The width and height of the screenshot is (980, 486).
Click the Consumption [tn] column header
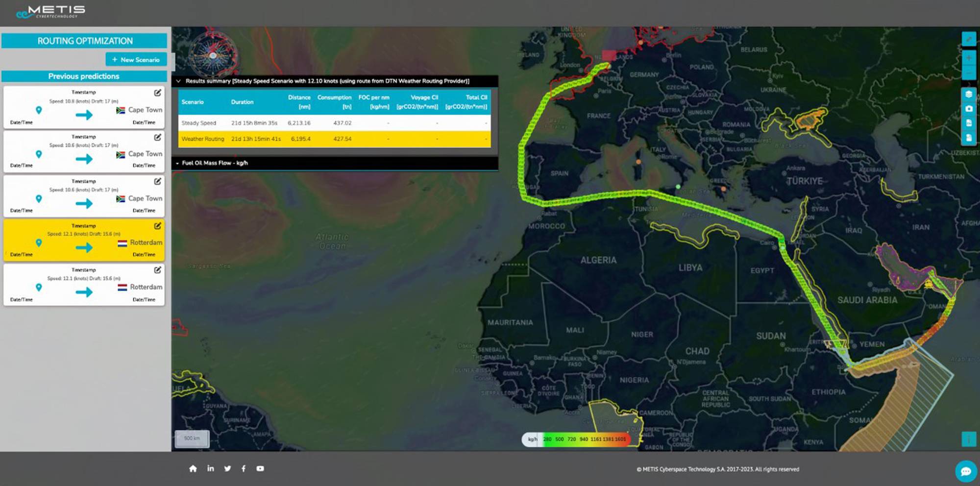coord(335,102)
